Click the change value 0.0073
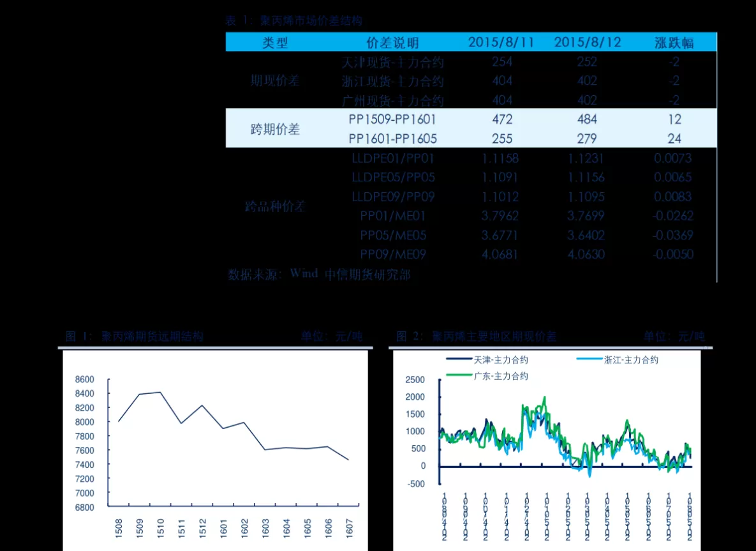 coord(672,158)
